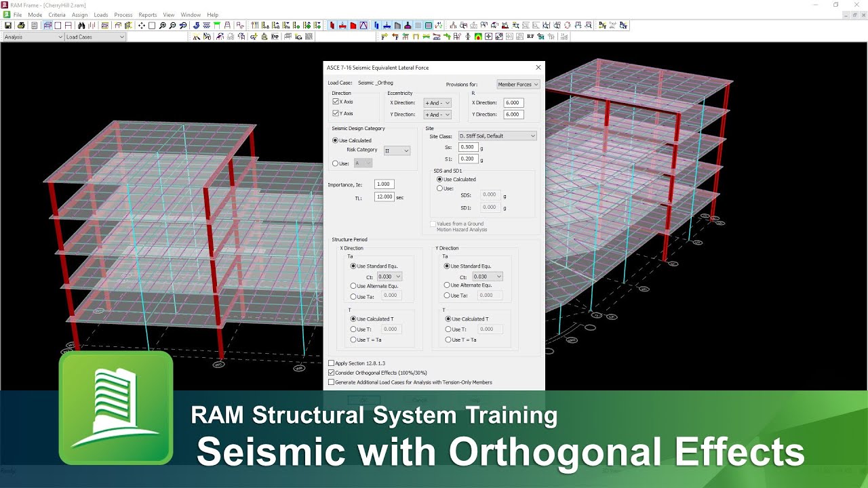The height and width of the screenshot is (488, 868).
Task: Click the first blue column icon
Action: (x=376, y=26)
